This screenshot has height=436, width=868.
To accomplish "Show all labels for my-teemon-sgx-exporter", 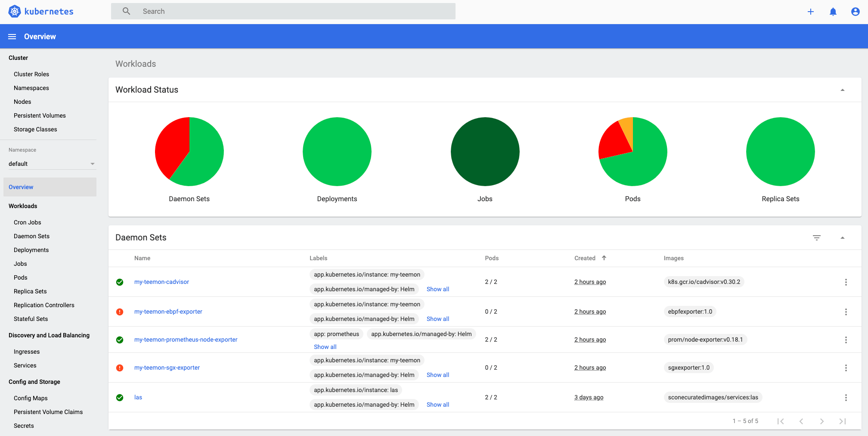I will click(x=437, y=374).
